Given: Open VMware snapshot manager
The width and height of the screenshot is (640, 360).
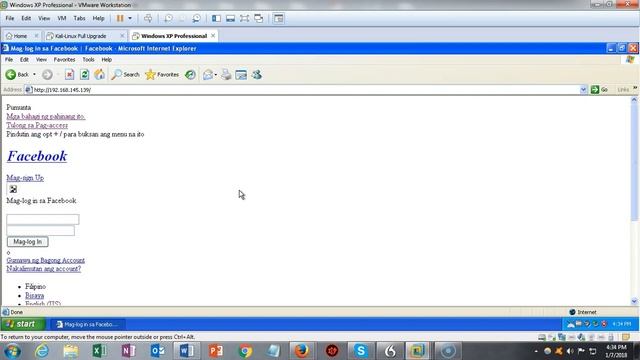Looking at the screenshot, I should (196, 18).
